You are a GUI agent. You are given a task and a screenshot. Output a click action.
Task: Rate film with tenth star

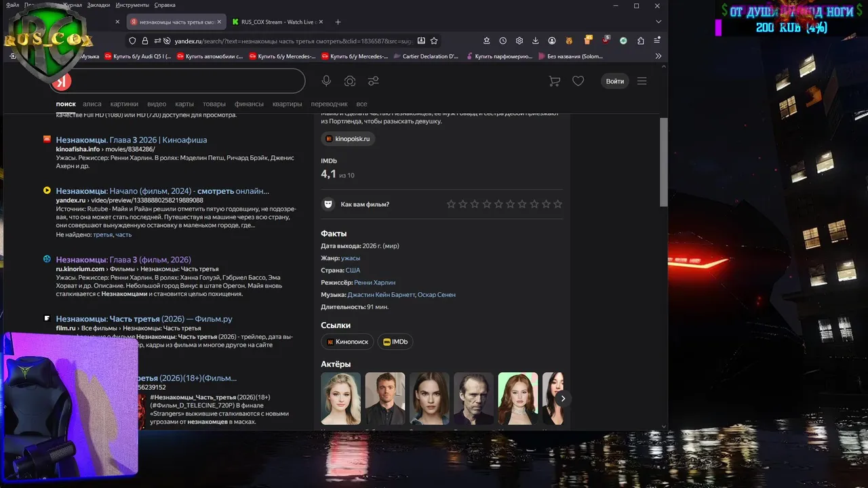[557, 204]
